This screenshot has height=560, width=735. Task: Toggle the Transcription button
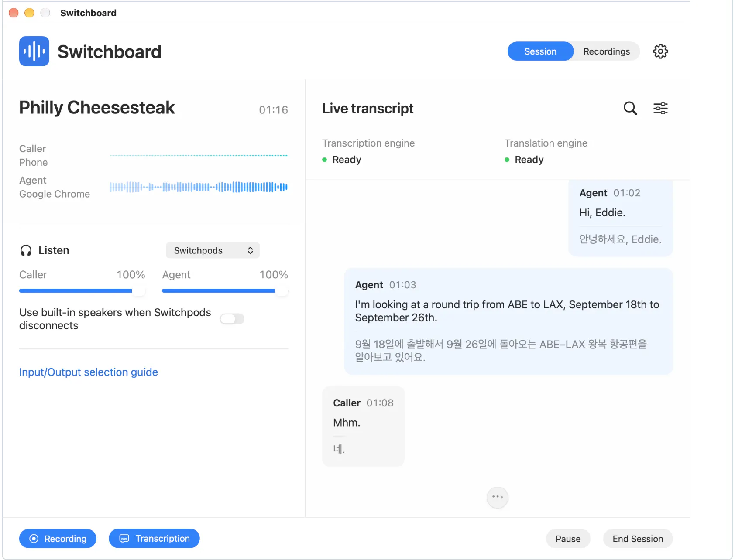point(154,539)
